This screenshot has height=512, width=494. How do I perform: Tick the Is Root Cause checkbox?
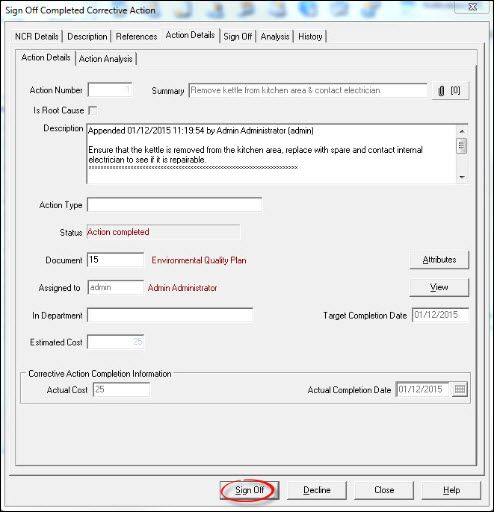click(x=93, y=110)
